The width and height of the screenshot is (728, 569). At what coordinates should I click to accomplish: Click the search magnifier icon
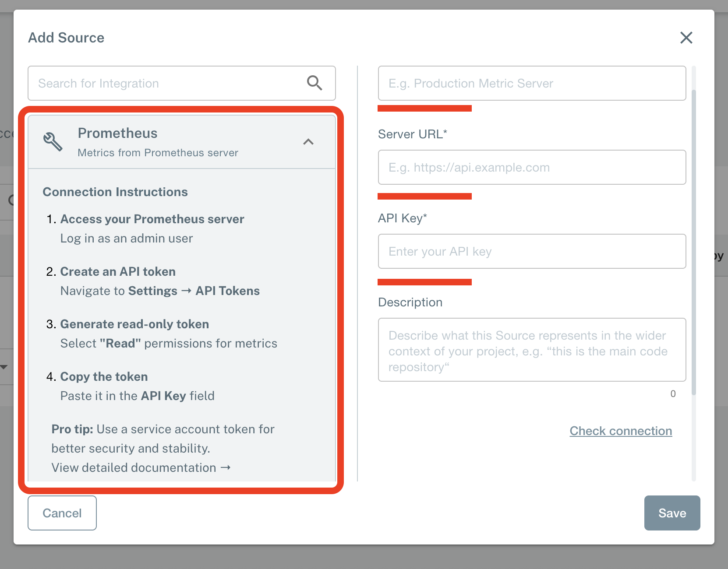(315, 83)
